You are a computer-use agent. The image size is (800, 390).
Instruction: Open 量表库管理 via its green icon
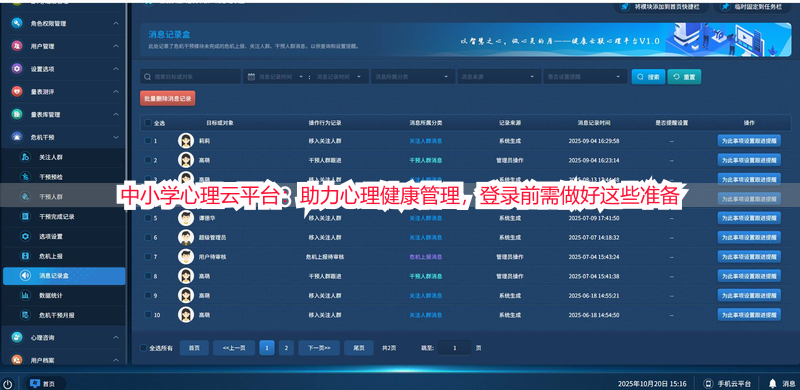coord(17,114)
